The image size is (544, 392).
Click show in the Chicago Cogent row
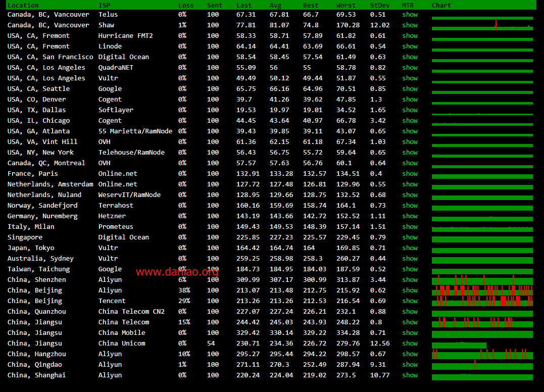(x=410, y=121)
